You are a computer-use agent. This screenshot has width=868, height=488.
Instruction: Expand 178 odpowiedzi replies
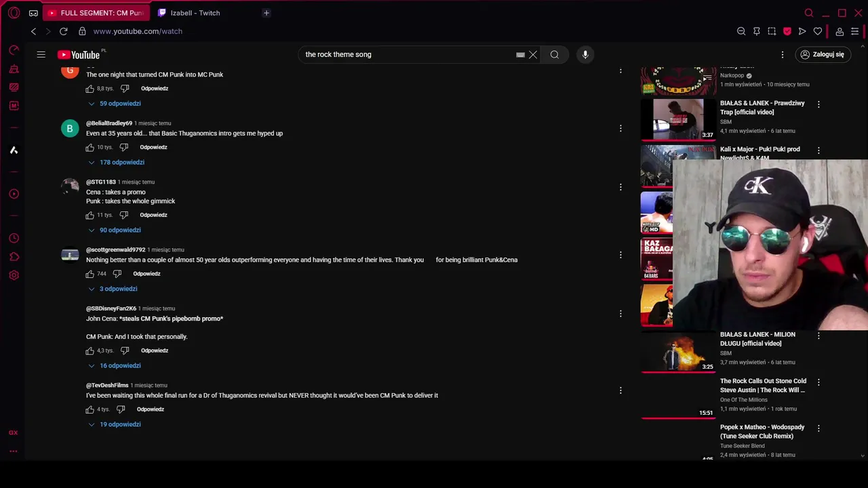pyautogui.click(x=116, y=162)
